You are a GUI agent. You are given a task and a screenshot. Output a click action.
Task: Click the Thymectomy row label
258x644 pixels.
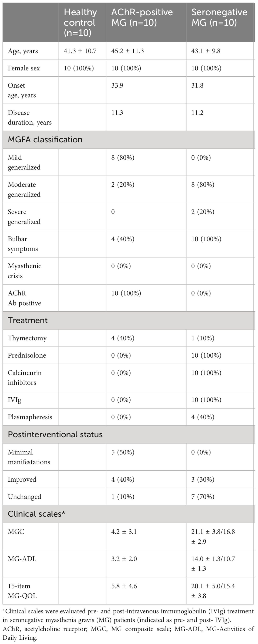pyautogui.click(x=27, y=338)
